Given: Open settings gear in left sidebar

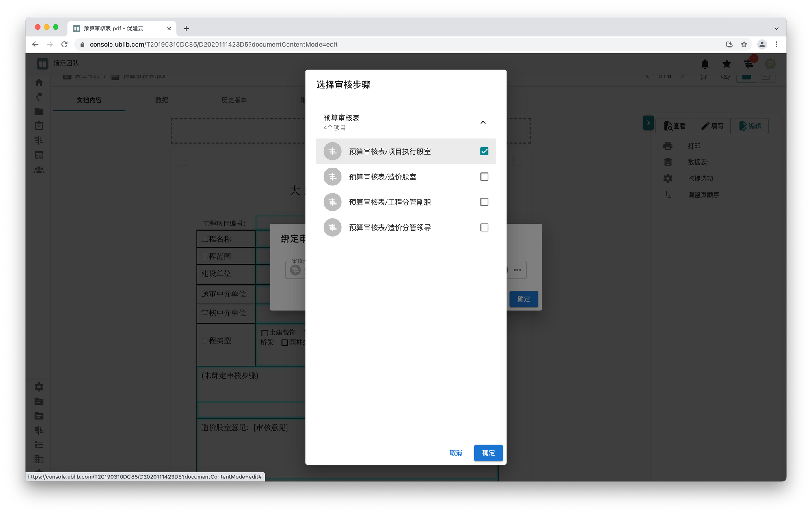Looking at the screenshot, I should coord(39,387).
